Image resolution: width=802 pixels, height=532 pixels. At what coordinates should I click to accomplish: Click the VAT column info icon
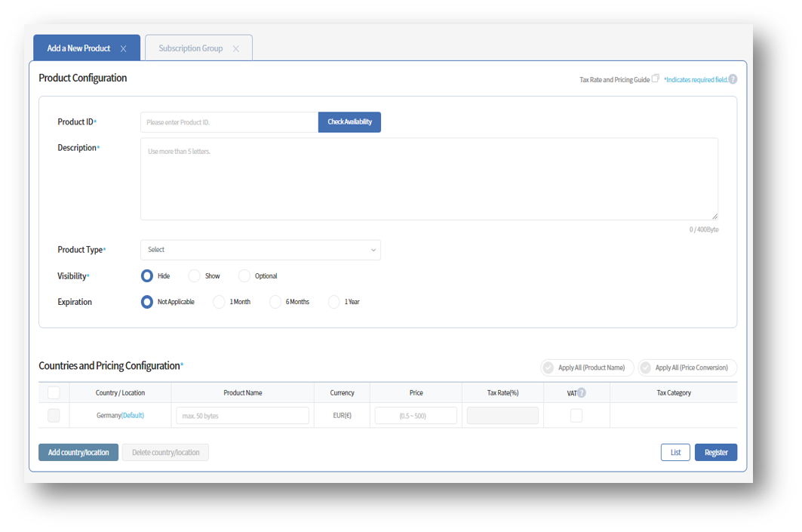[x=581, y=392]
